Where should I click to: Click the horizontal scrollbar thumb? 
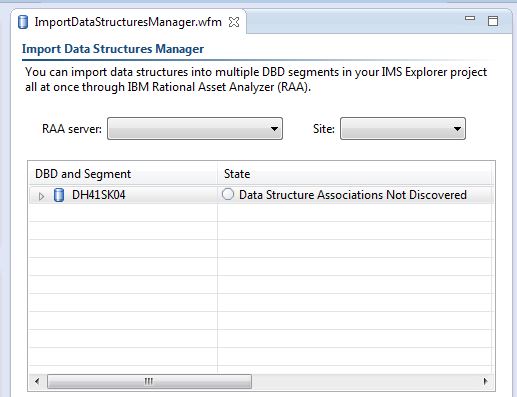pyautogui.click(x=149, y=381)
